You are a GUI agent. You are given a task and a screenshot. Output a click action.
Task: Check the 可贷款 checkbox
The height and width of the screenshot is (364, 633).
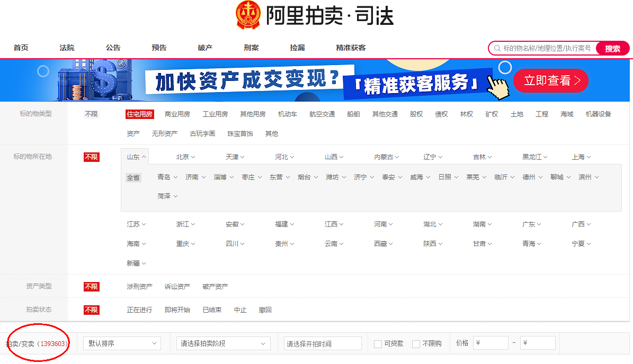[x=378, y=344]
